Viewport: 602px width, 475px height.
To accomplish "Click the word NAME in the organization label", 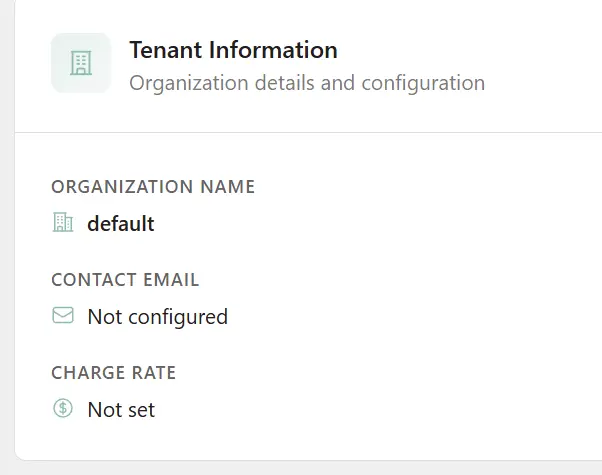I will point(227,187).
